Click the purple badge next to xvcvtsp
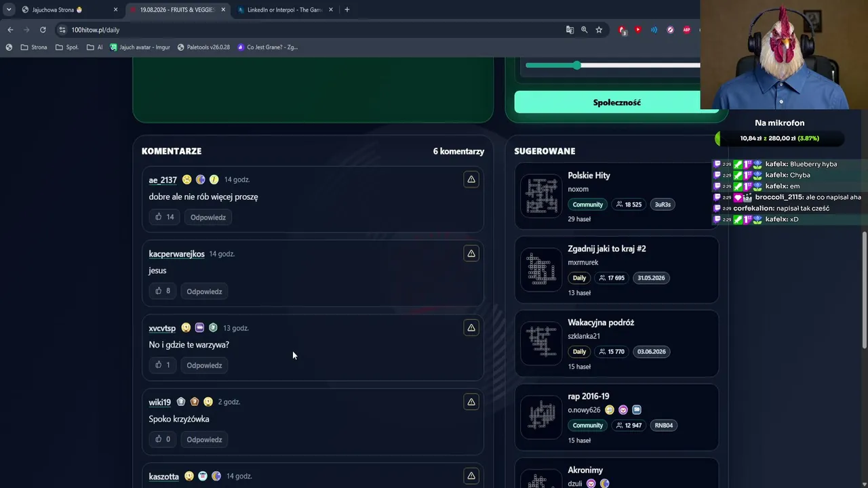The width and height of the screenshot is (868, 488). click(x=199, y=328)
